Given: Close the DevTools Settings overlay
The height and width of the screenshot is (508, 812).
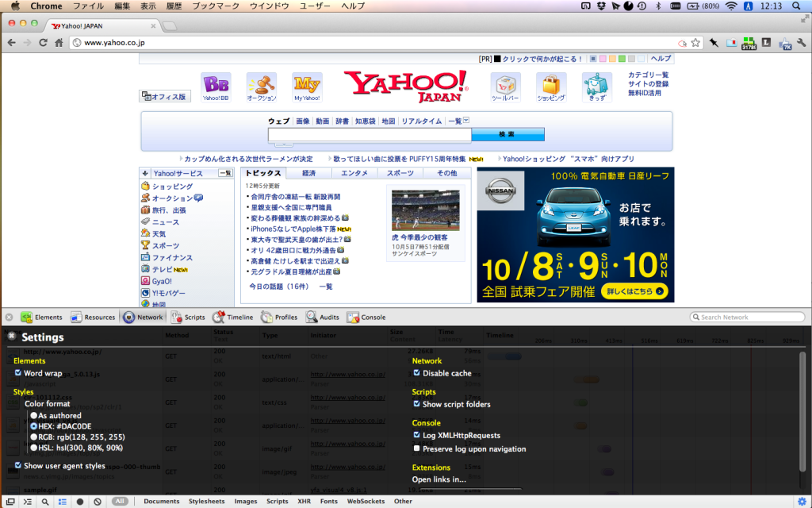Looking at the screenshot, I should [x=11, y=336].
